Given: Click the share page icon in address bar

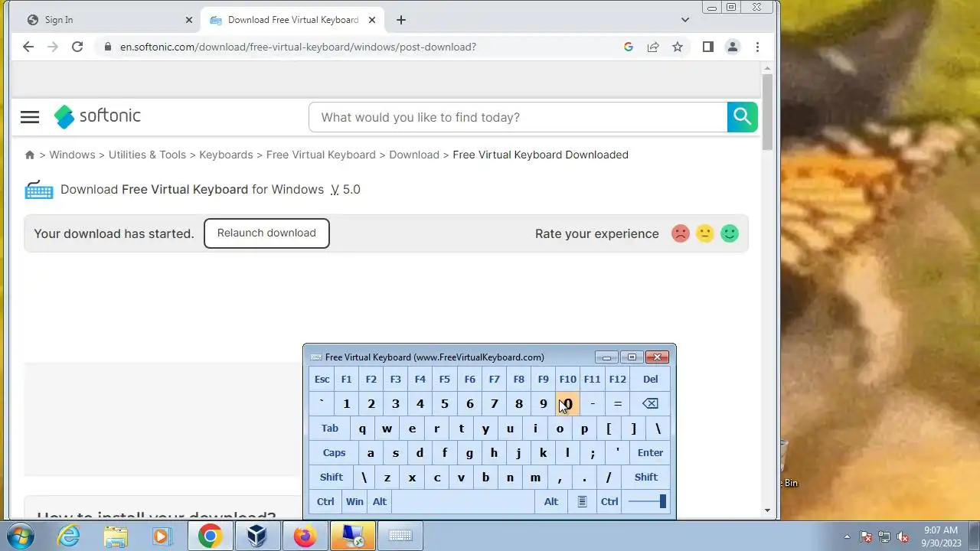Looking at the screenshot, I should pos(653,47).
